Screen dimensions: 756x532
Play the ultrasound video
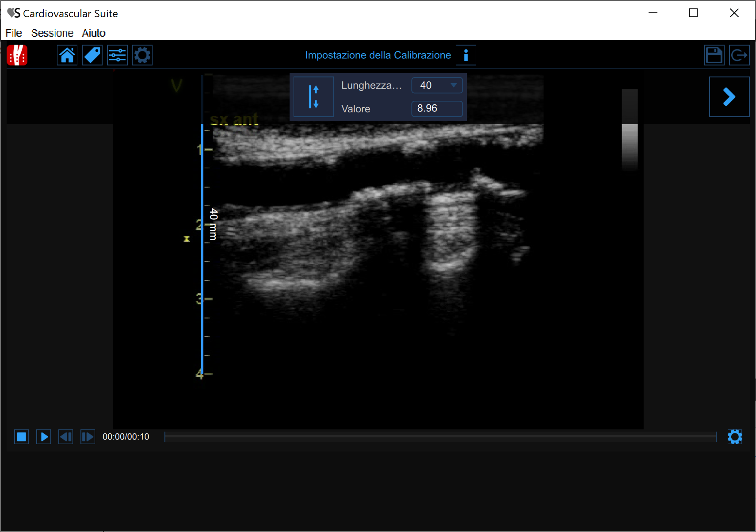pos(44,437)
